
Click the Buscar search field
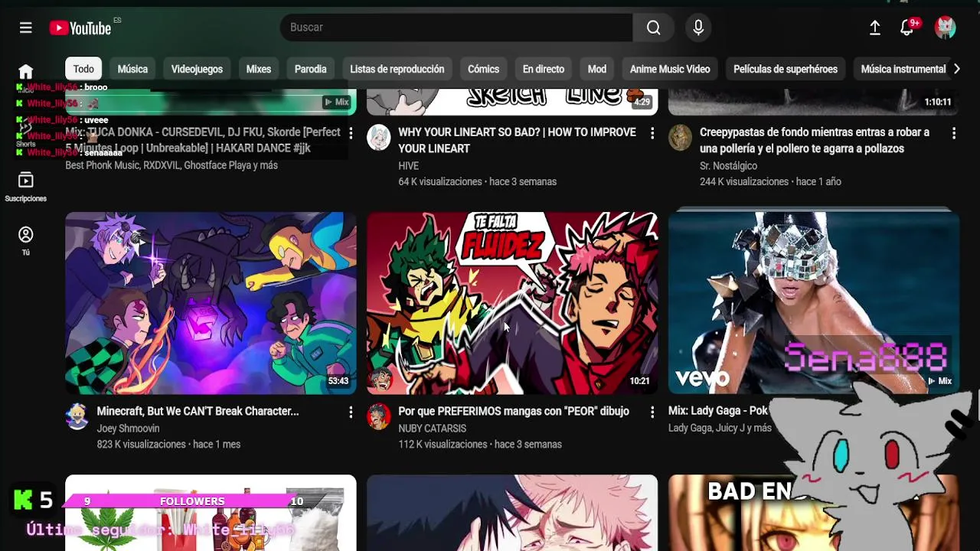pyautogui.click(x=456, y=28)
